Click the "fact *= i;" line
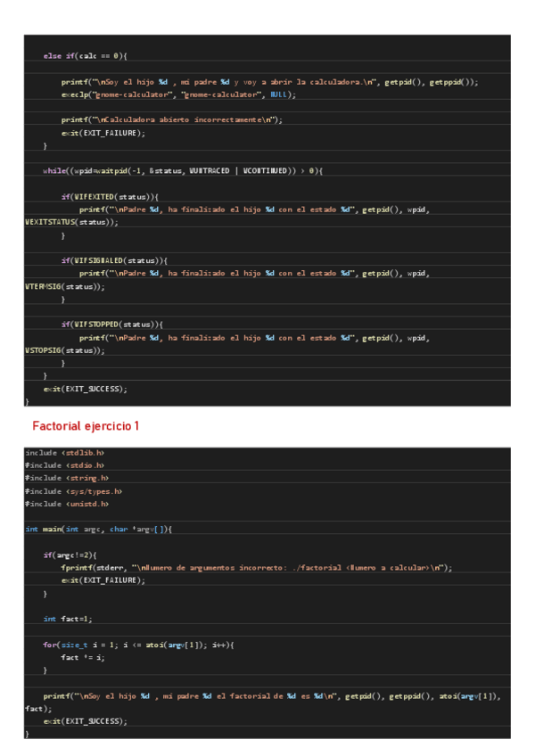The image size is (535, 756). (x=83, y=657)
